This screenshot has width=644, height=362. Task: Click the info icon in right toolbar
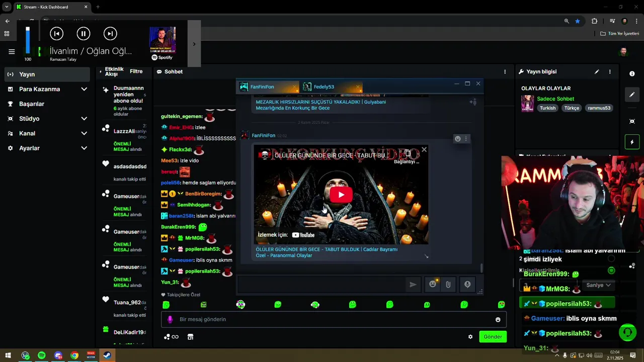click(632, 74)
